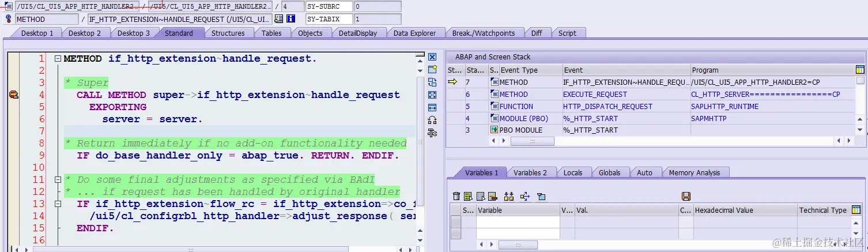
Task: Open the DetailDisplay tab
Action: point(357,33)
